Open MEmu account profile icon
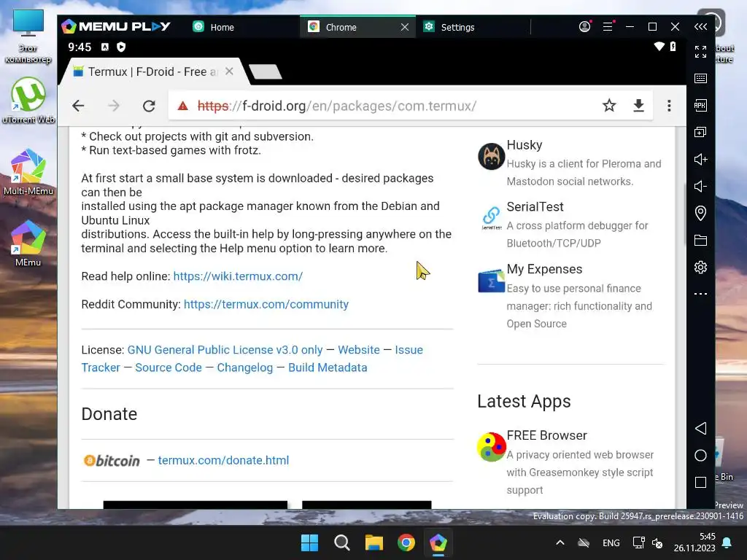 coord(584,27)
